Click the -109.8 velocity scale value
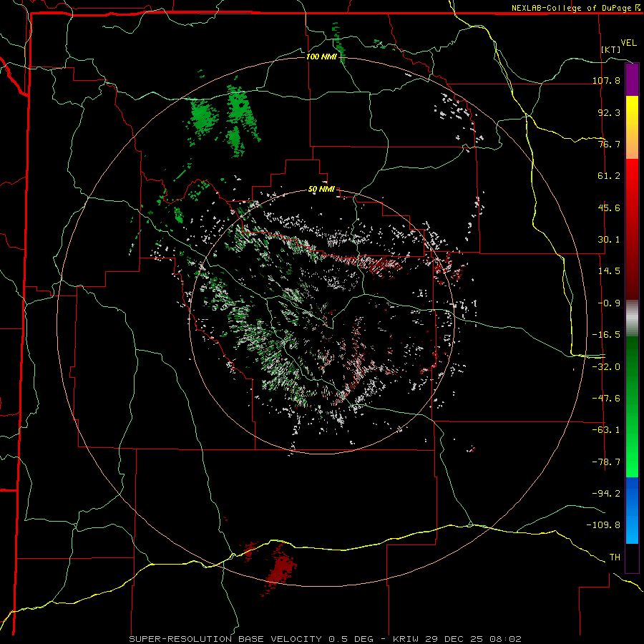This screenshot has height=644, width=644. pos(603,525)
